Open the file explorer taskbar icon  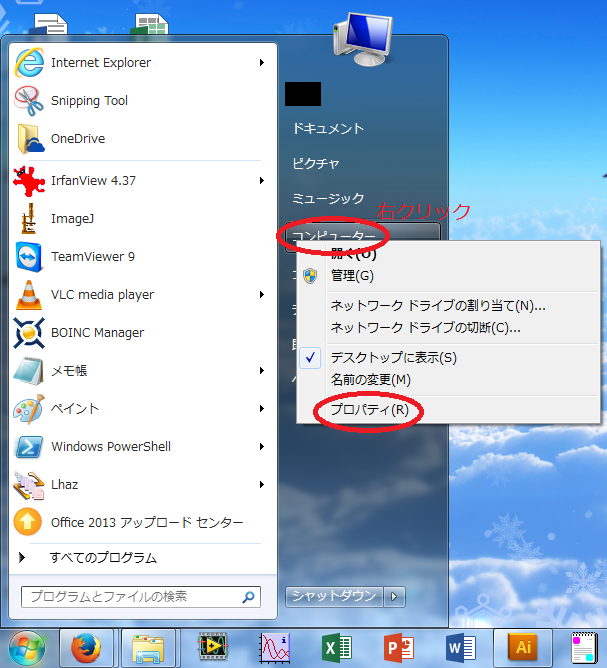coord(147,648)
